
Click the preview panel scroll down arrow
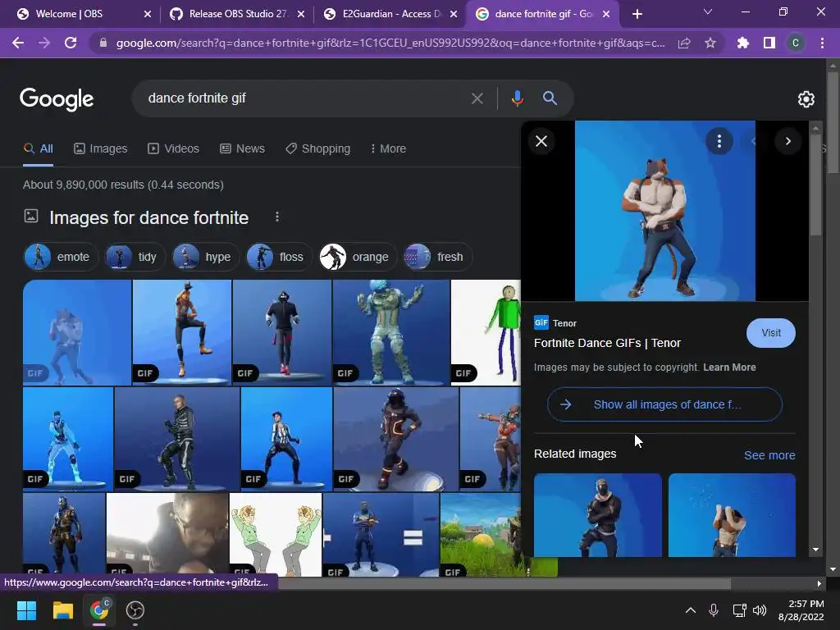click(816, 550)
